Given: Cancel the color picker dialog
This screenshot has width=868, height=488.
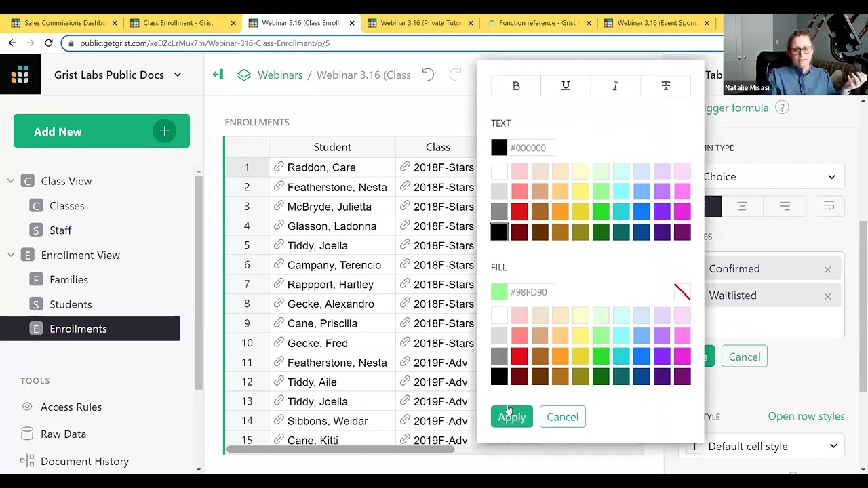Looking at the screenshot, I should click(563, 417).
